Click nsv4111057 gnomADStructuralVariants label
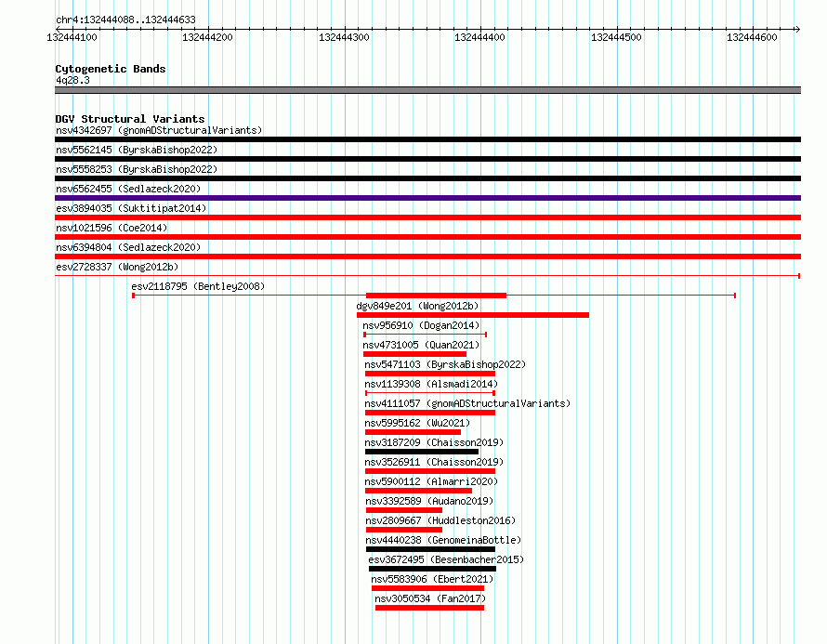Image resolution: width=827 pixels, height=644 pixels. coord(467,403)
